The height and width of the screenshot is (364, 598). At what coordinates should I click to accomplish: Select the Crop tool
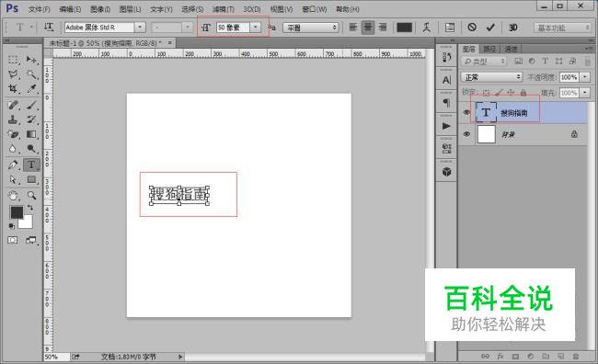pos(13,88)
